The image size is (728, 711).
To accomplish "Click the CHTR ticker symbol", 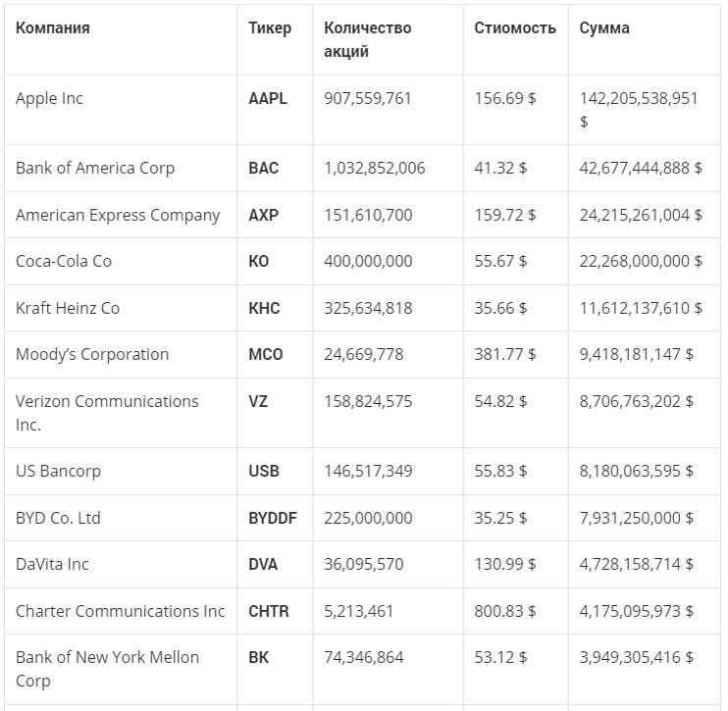I will tap(269, 612).
